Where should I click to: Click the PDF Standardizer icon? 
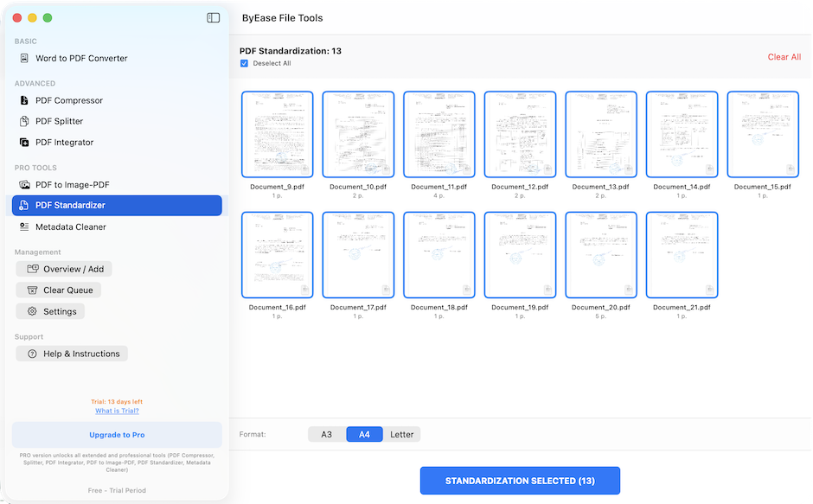point(23,206)
